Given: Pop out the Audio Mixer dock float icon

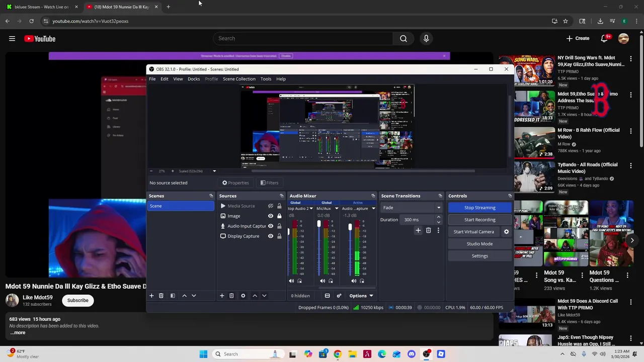Looking at the screenshot, I should click(373, 196).
